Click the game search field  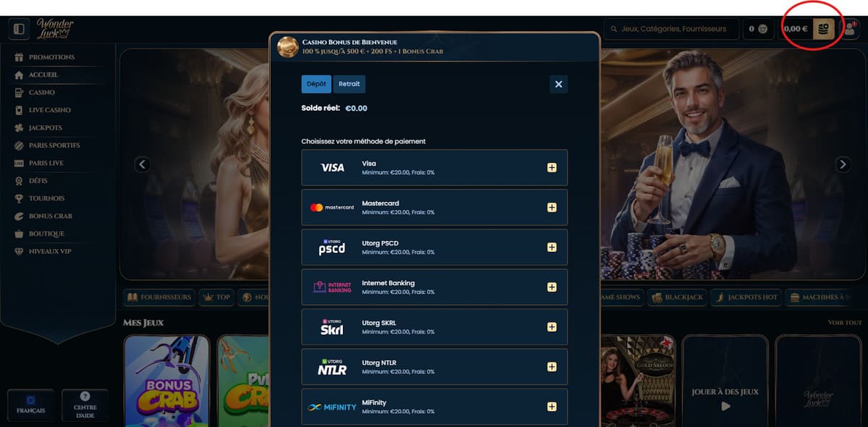[671, 29]
